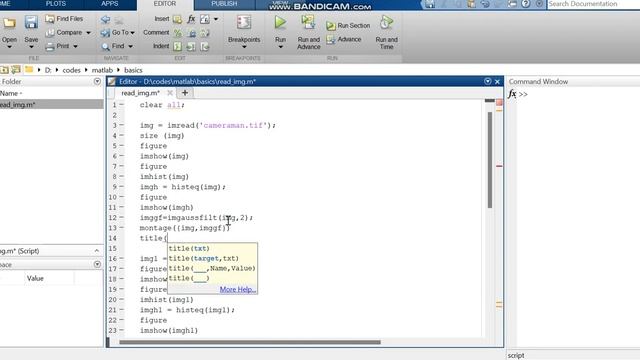This screenshot has height=360, width=640.
Task: Click the editor horizontal scrollbar thumb
Action: tap(250, 342)
